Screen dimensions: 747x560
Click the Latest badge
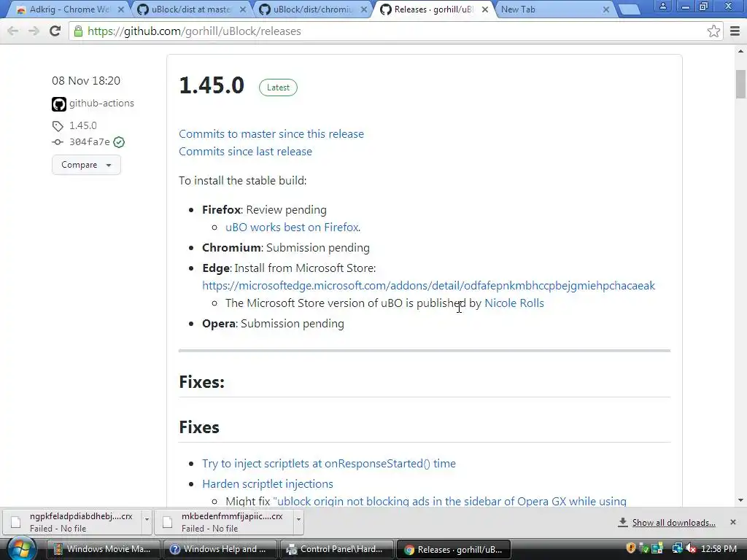278,87
